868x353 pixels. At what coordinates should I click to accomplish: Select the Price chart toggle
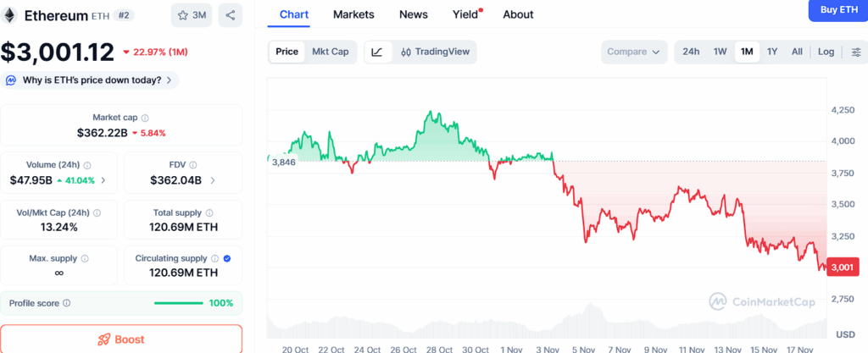pyautogui.click(x=287, y=52)
